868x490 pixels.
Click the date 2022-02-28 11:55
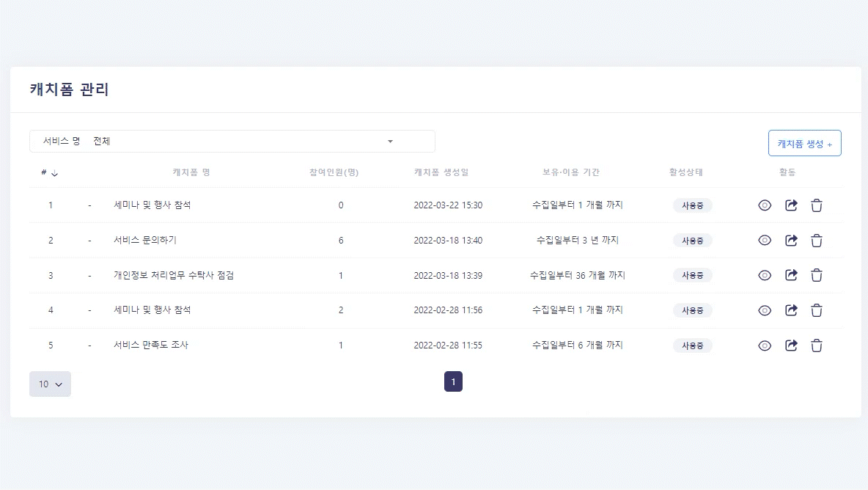[x=448, y=345]
